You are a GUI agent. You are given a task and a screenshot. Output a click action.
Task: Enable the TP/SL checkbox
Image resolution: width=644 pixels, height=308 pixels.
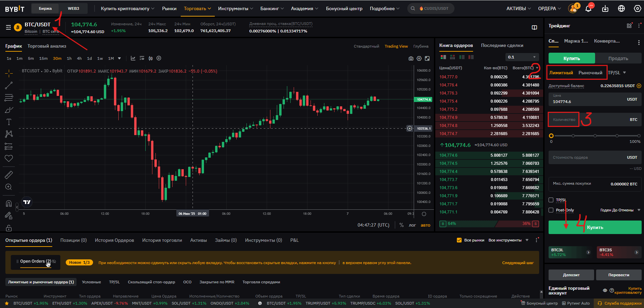pos(551,200)
